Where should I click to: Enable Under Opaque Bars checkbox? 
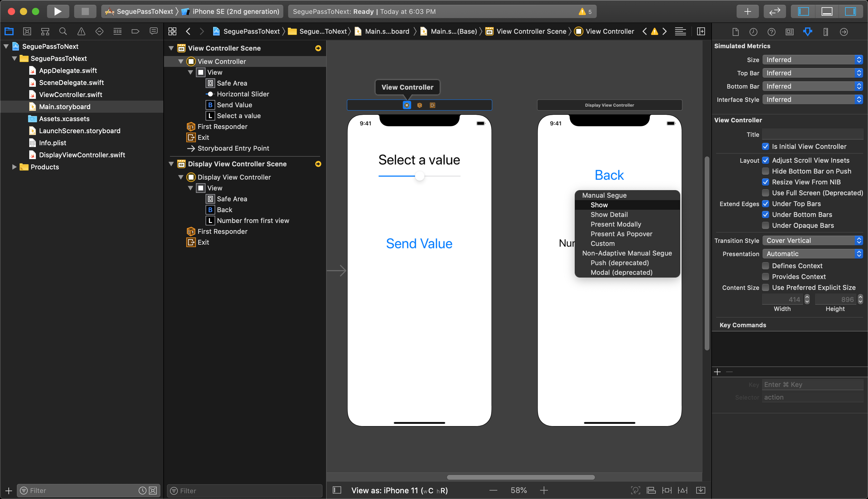765,225
